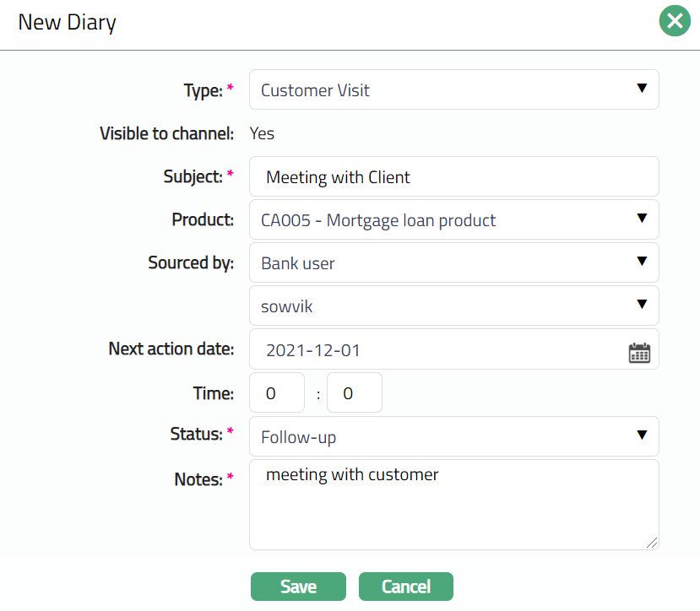
Task: Click the Type field label
Action: pyautogui.click(x=203, y=90)
